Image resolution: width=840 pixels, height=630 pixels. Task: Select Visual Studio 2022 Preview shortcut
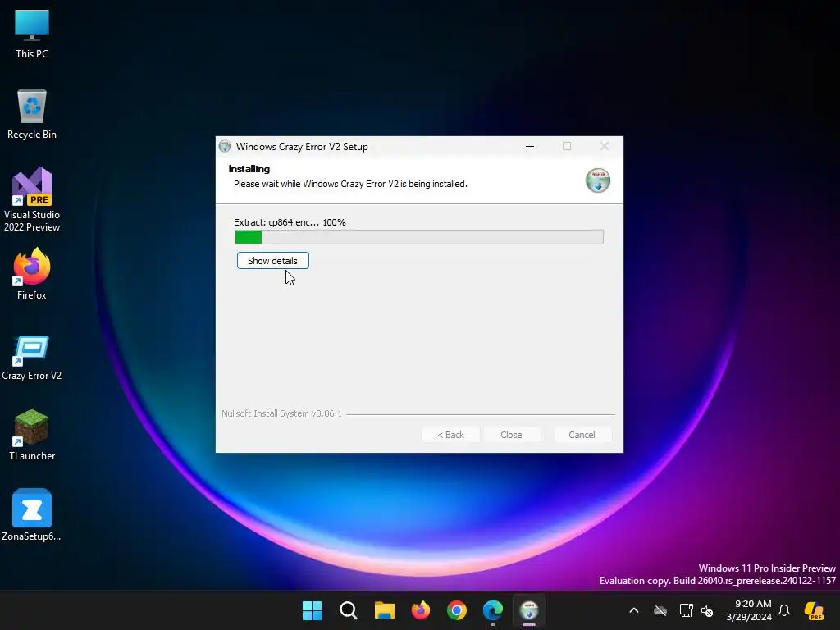coord(32,199)
